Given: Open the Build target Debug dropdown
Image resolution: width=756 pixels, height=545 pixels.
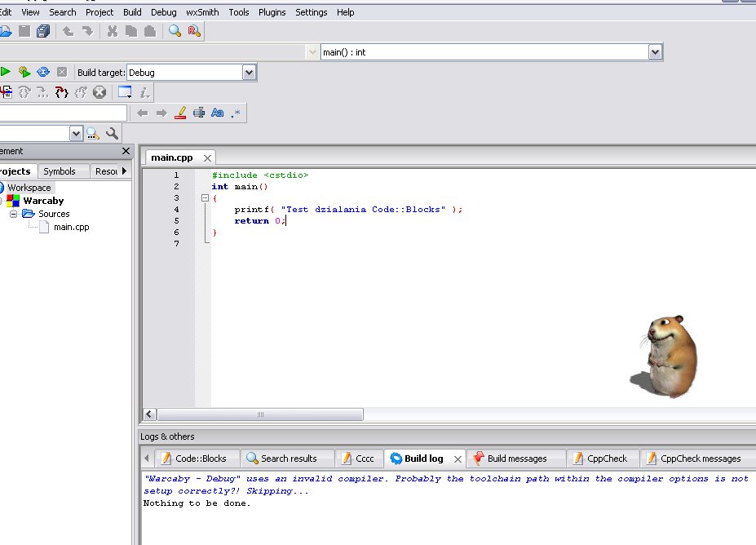Looking at the screenshot, I should coord(249,73).
